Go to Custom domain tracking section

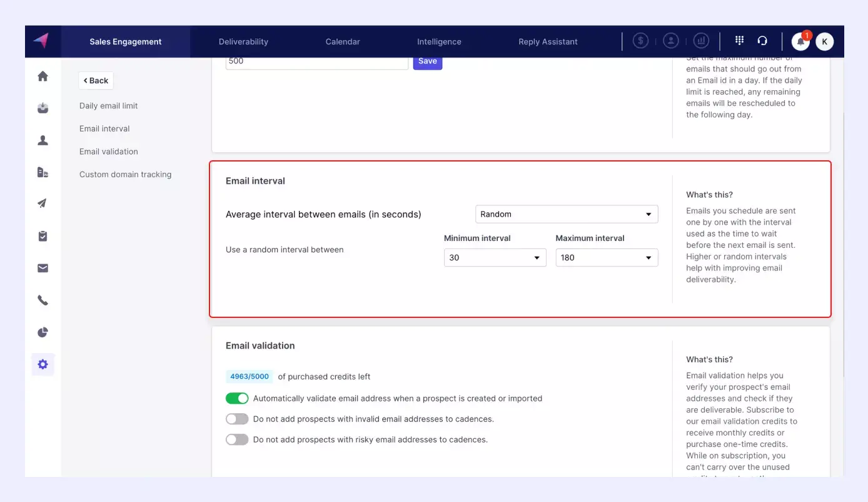[x=125, y=175]
